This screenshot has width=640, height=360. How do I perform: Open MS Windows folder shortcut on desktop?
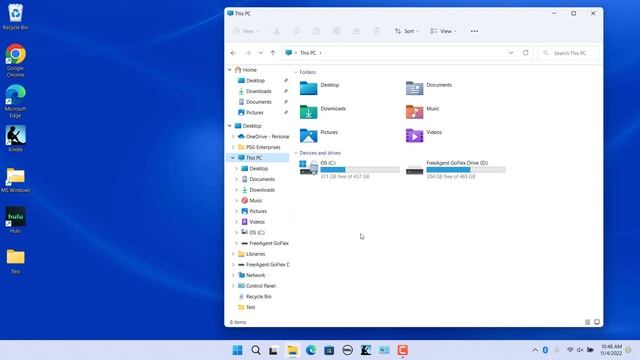(16, 180)
